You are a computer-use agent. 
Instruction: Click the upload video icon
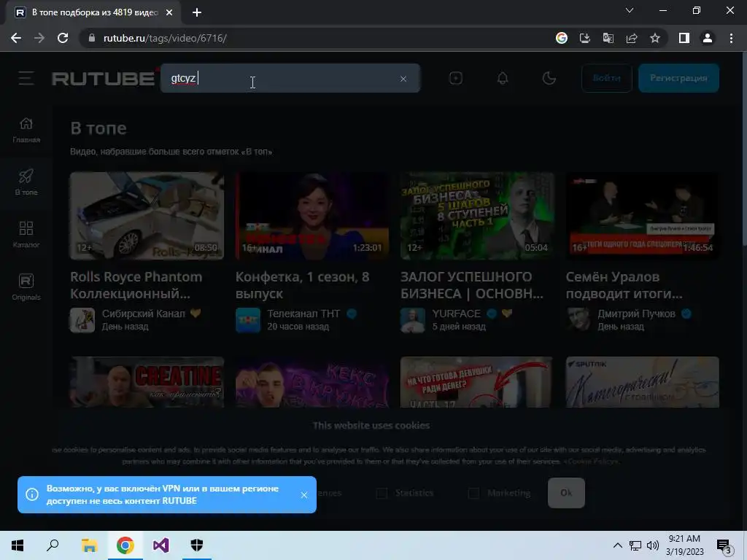click(455, 78)
